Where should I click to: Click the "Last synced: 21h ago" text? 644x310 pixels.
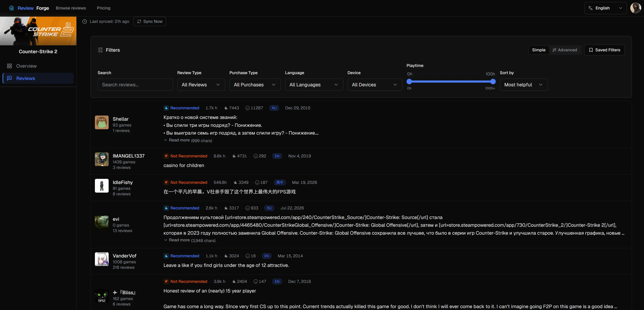[109, 21]
